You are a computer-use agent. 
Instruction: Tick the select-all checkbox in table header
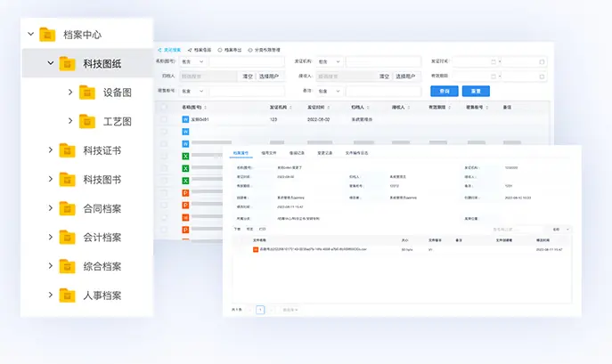coord(164,107)
